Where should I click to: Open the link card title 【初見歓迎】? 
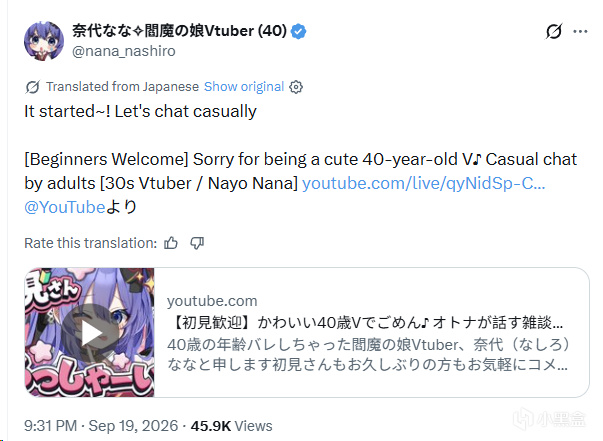point(365,322)
